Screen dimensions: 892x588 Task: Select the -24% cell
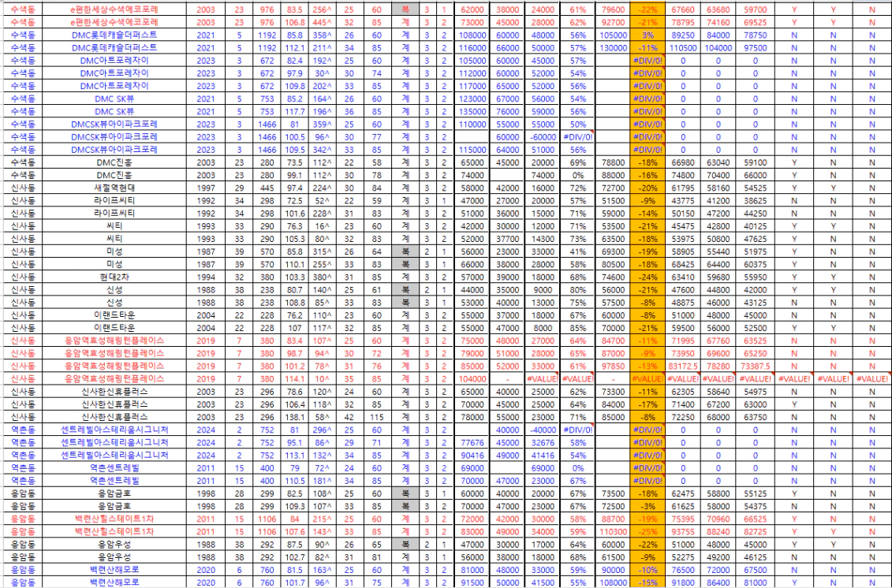pos(648,277)
